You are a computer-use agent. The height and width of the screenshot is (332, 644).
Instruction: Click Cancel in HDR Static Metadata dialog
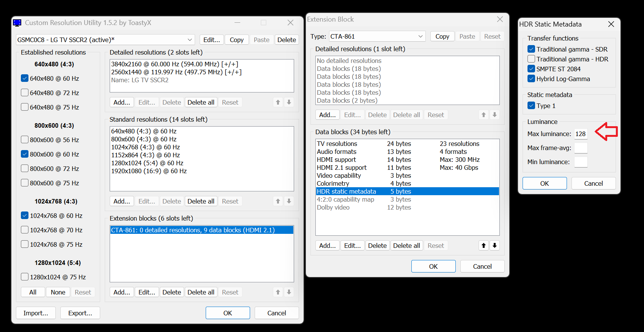[x=594, y=183]
